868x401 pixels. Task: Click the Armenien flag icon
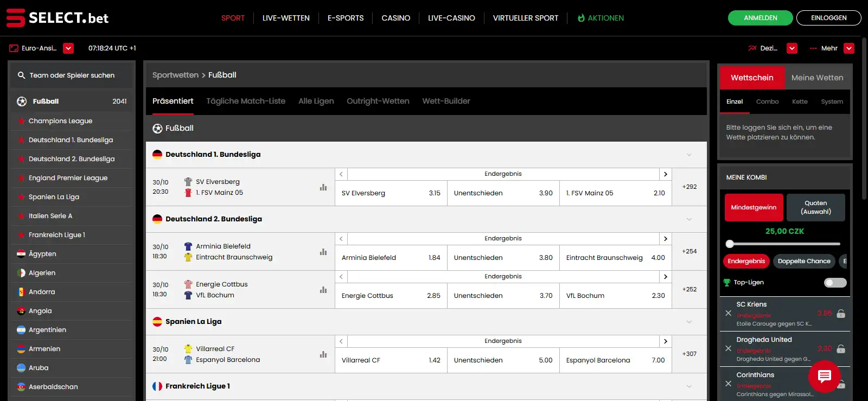tap(21, 349)
